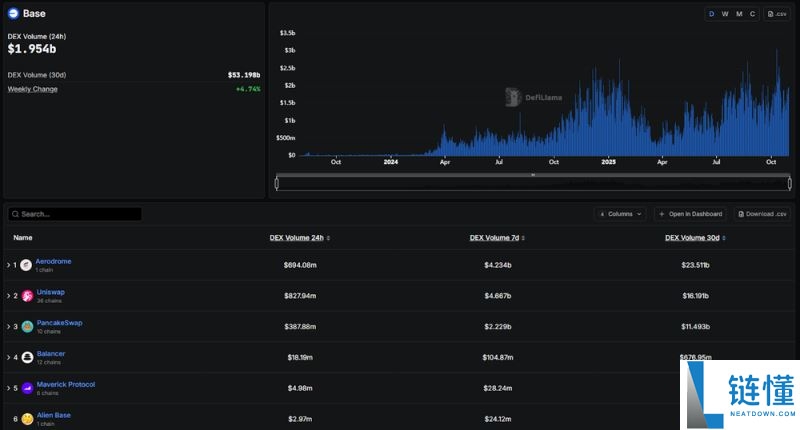
Task: Expand the Maverick Protocol row
Action: pos(8,388)
